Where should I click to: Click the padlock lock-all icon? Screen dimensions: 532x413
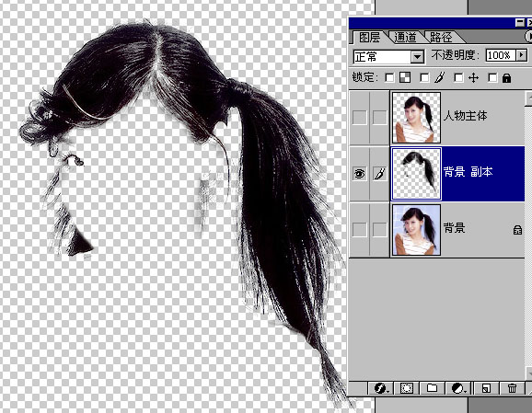pyautogui.click(x=506, y=78)
